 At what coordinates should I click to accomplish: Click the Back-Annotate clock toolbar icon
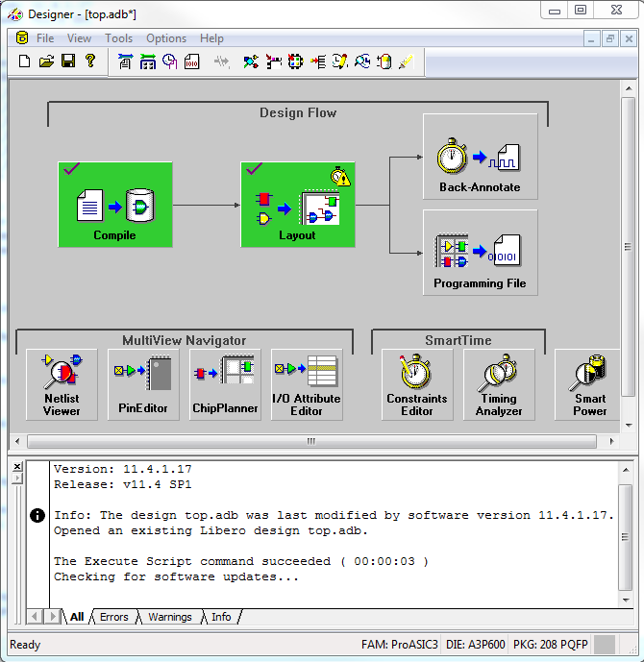pos(170,62)
